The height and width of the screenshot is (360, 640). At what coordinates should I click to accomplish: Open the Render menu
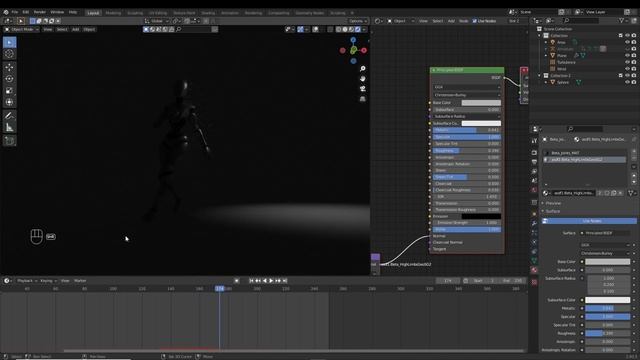(x=40, y=12)
